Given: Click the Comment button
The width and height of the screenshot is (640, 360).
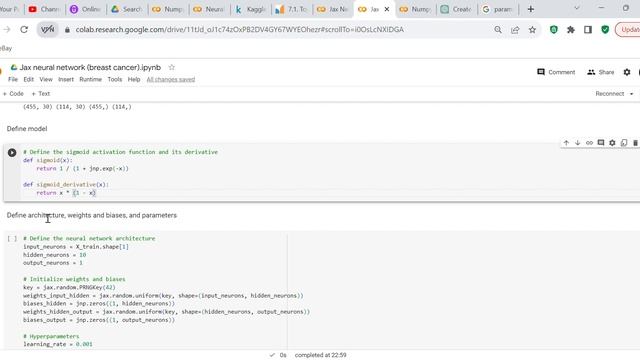Looking at the screenshot, I should tap(556, 72).
